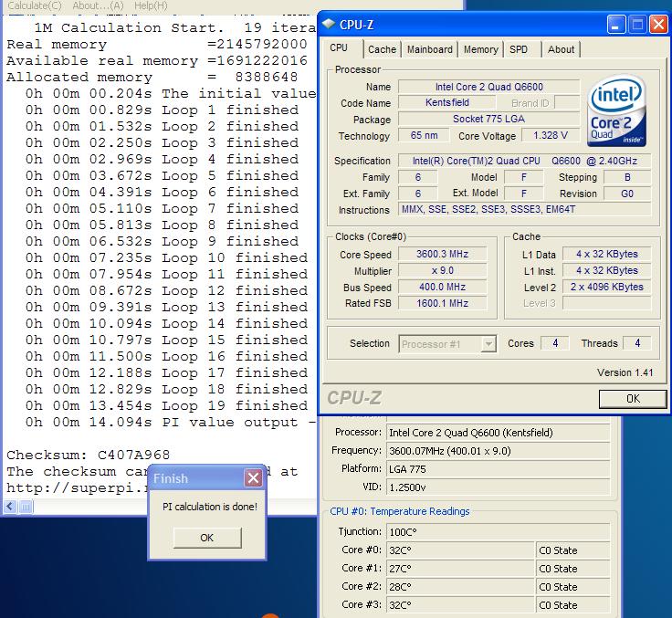672x618 pixels.
Task: Click the Package value Socket 775 LGA
Action: (x=489, y=119)
